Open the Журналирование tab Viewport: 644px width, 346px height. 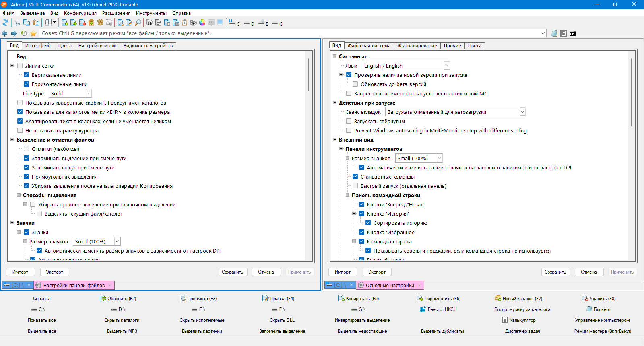pos(417,45)
